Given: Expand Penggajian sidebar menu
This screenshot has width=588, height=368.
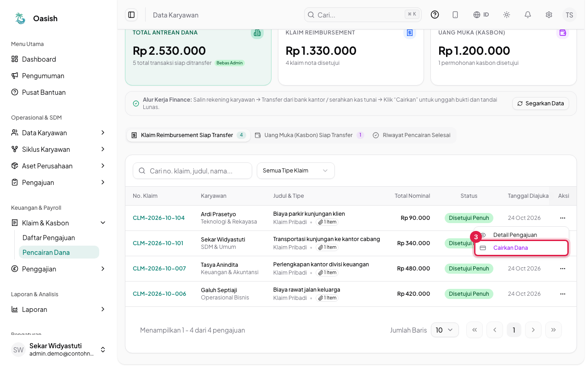Looking at the screenshot, I should (59, 269).
